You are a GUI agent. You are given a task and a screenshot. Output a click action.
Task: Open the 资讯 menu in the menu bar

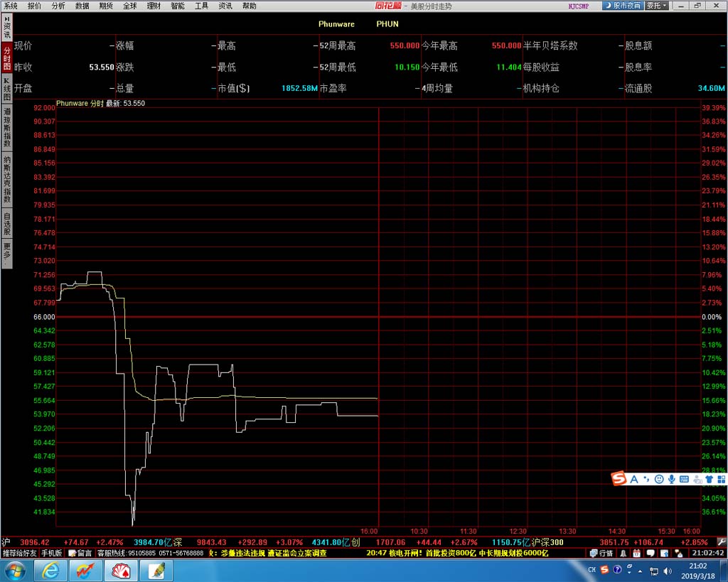[x=225, y=6]
